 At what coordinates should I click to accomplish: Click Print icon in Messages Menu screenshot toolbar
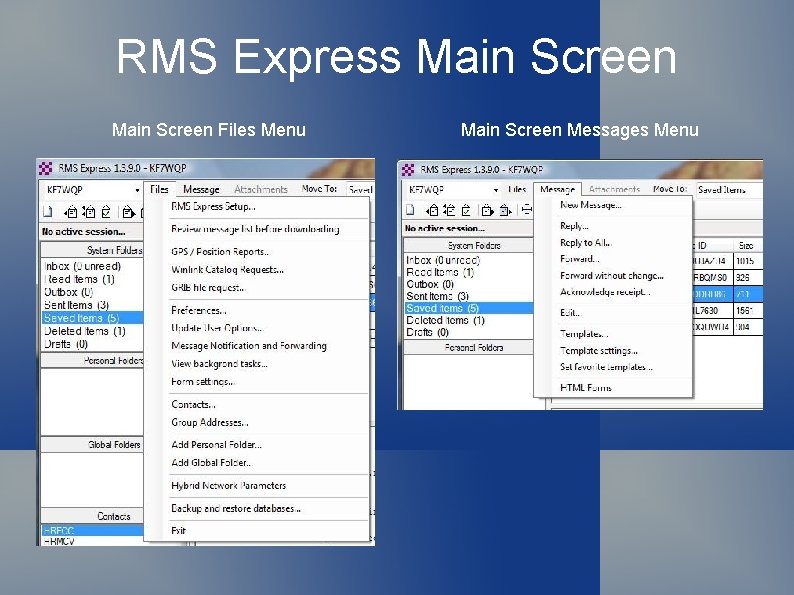pyautogui.click(x=527, y=210)
